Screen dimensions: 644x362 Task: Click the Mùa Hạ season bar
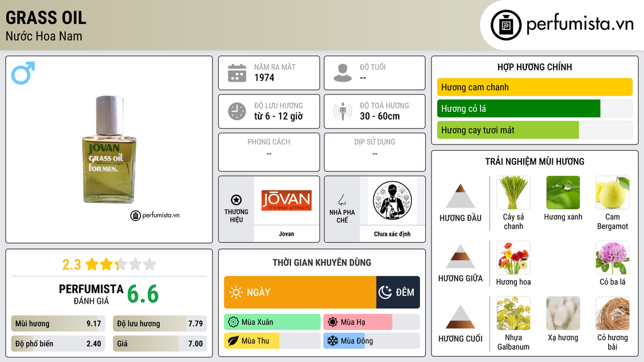[x=372, y=322]
